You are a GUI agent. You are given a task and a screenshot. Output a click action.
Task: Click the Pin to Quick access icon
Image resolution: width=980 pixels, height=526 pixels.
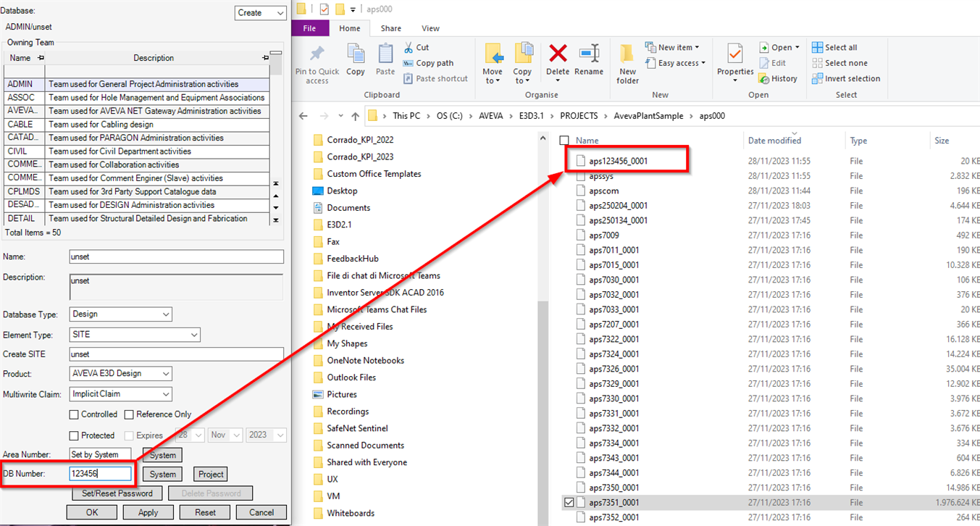[x=317, y=54]
